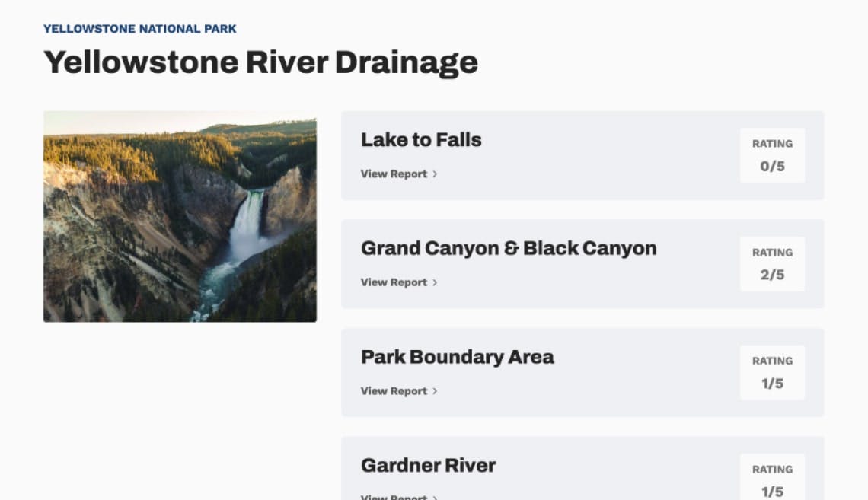Open the Lake to Falls rating badge

pos(772,155)
